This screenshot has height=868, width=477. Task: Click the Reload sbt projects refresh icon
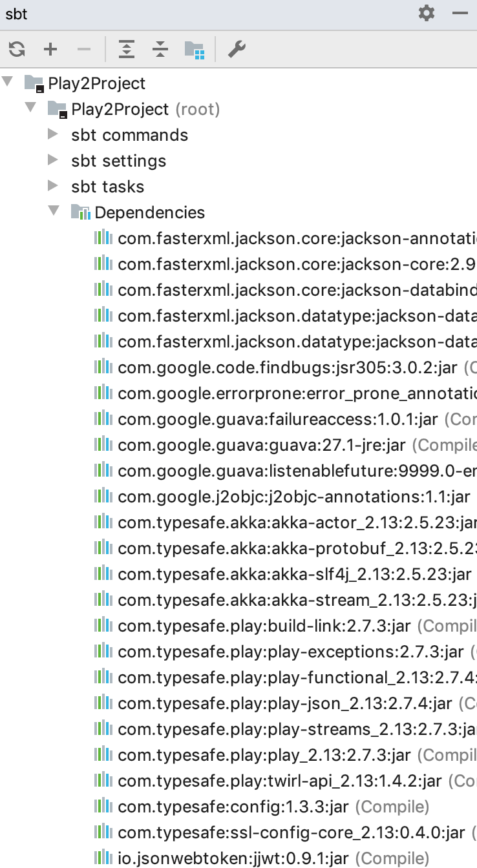coord(17,49)
